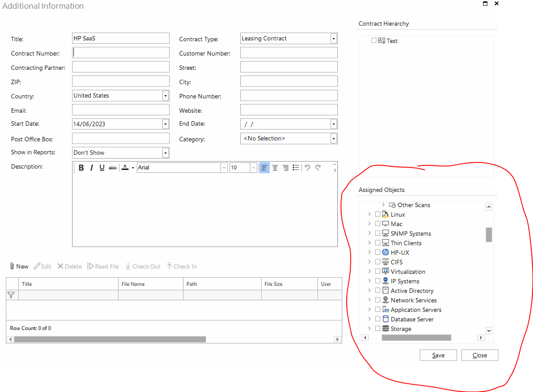533x392 pixels.
Task: Click the filter icon in attachments grid
Action: tap(11, 295)
